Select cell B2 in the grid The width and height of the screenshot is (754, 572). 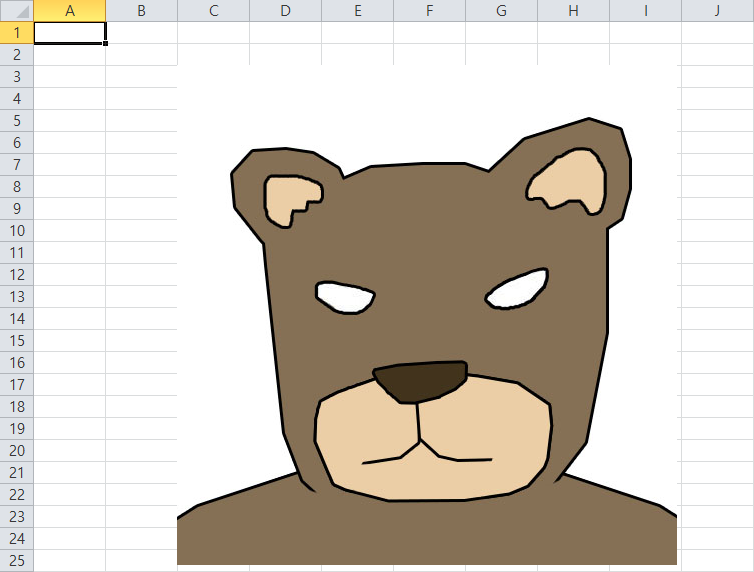point(141,55)
